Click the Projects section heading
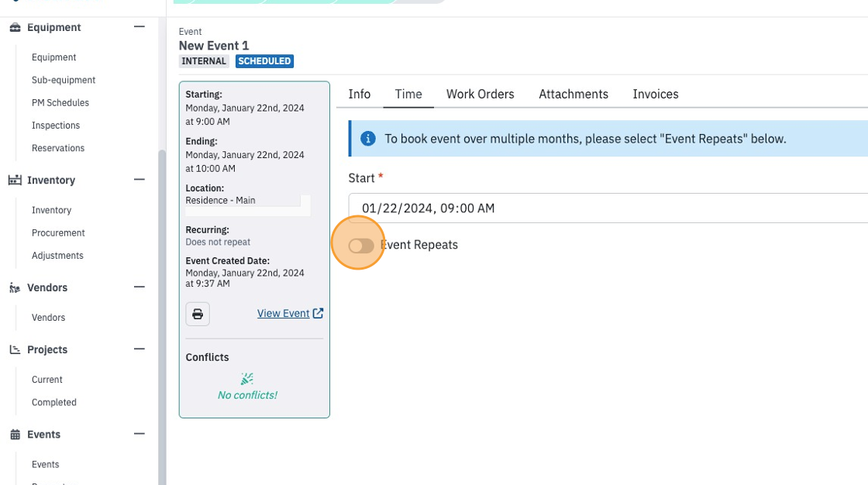The image size is (868, 485). click(x=47, y=349)
